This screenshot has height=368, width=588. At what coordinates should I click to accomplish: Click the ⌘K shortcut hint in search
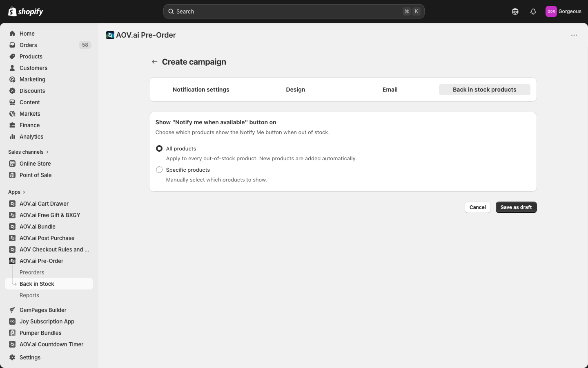[412, 11]
